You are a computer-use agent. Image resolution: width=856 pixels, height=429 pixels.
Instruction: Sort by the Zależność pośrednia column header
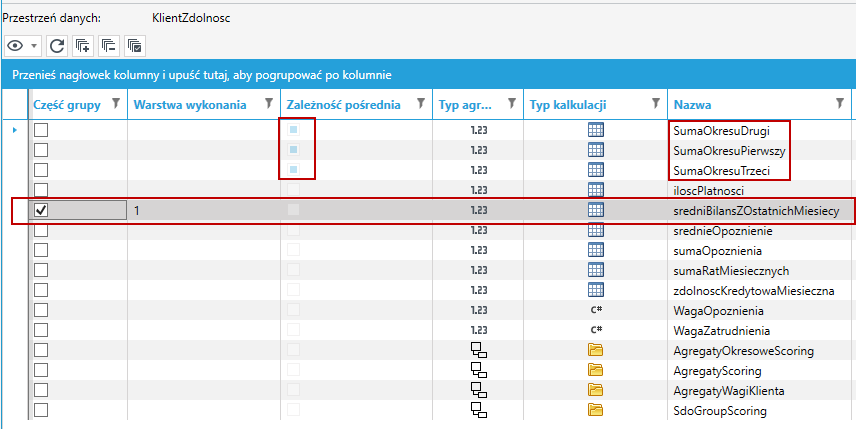(343, 105)
